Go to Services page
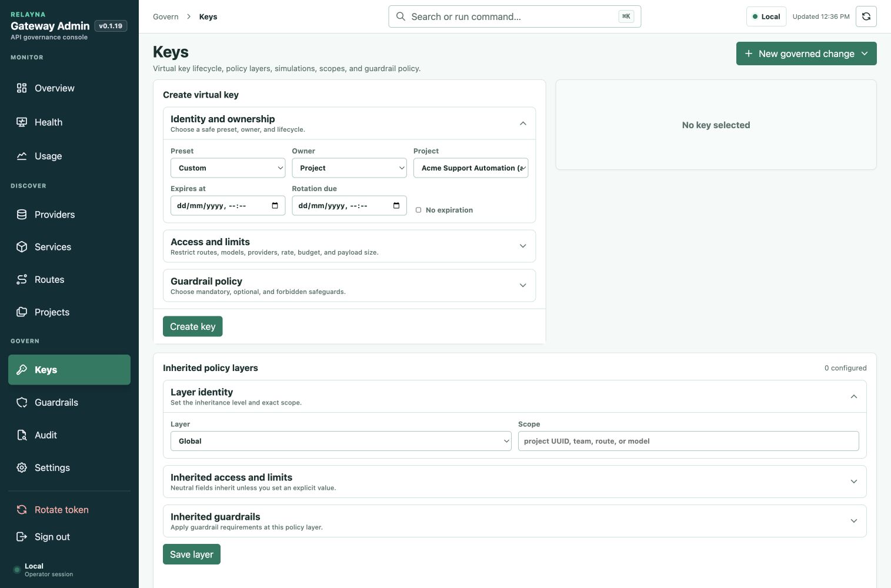The width and height of the screenshot is (891, 588). 69,247
